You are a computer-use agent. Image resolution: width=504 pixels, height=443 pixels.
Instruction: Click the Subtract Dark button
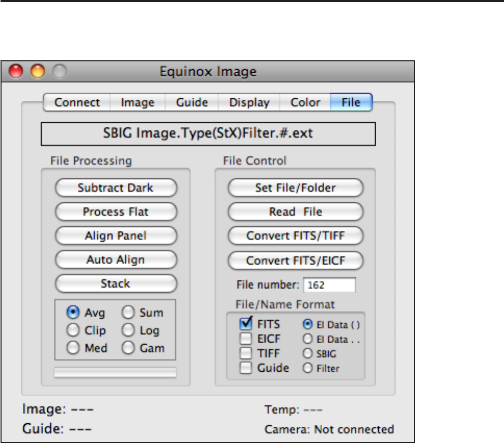116,188
